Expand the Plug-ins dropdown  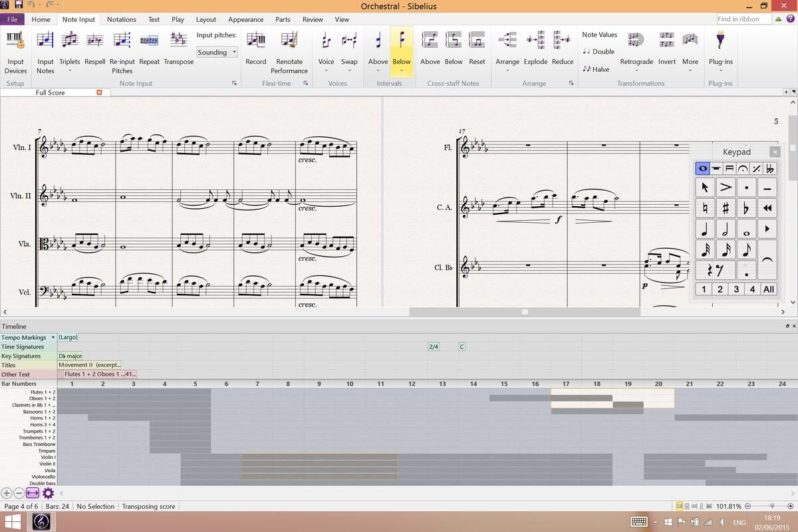tap(720, 69)
